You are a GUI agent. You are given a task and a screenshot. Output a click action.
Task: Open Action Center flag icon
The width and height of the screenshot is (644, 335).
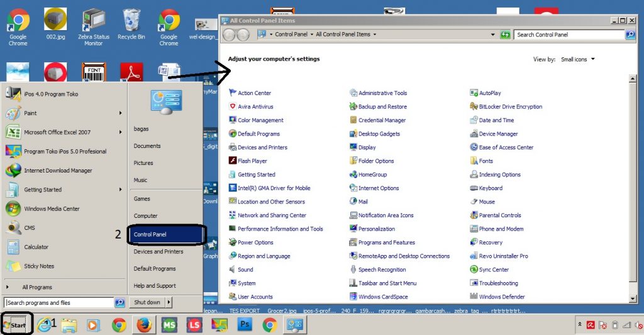pyautogui.click(x=233, y=93)
